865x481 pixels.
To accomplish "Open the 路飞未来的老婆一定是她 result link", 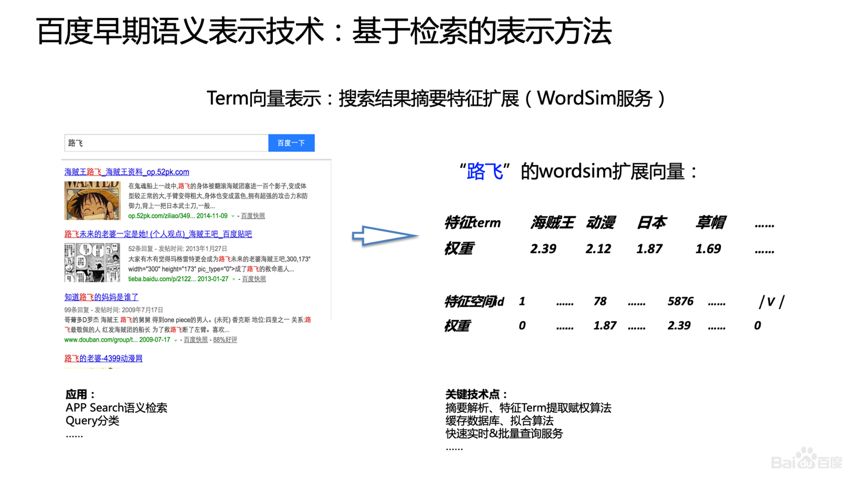I will (158, 234).
